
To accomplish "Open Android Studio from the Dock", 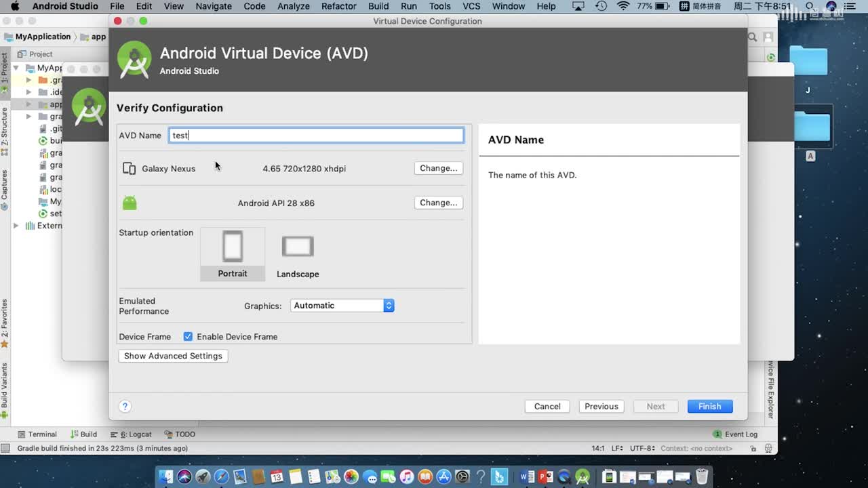I will tap(582, 477).
